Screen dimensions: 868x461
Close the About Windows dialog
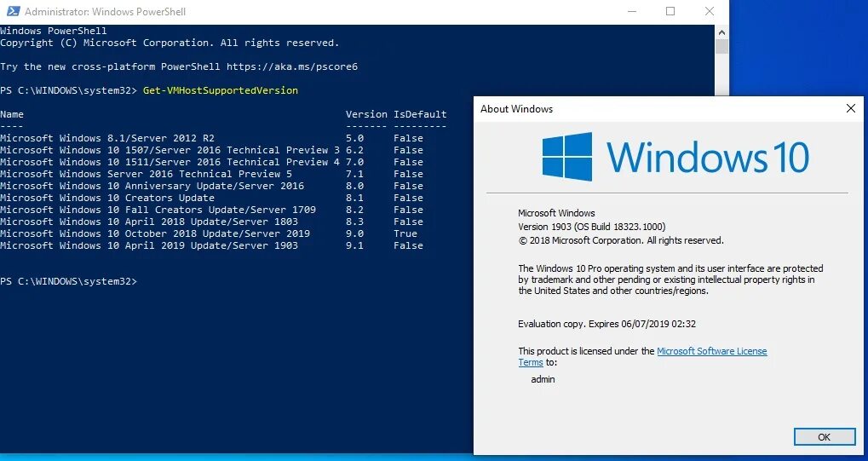coord(851,108)
